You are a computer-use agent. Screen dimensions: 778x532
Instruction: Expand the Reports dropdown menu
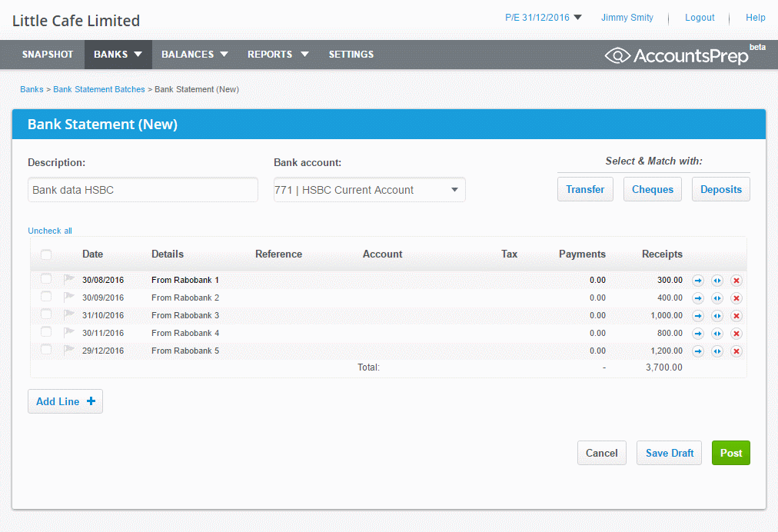tap(278, 55)
